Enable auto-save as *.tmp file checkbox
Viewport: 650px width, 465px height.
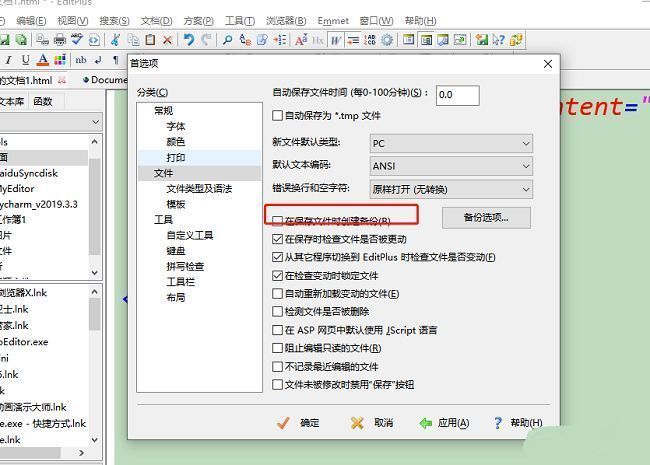277,116
